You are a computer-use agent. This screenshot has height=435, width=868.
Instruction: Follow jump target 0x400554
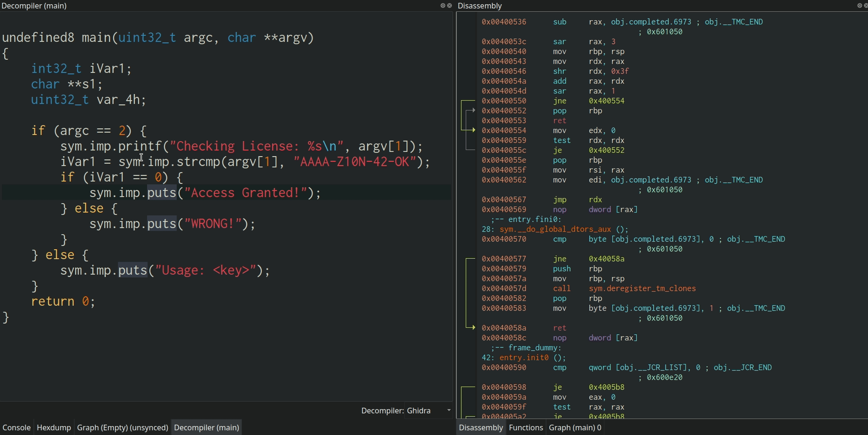(x=607, y=101)
